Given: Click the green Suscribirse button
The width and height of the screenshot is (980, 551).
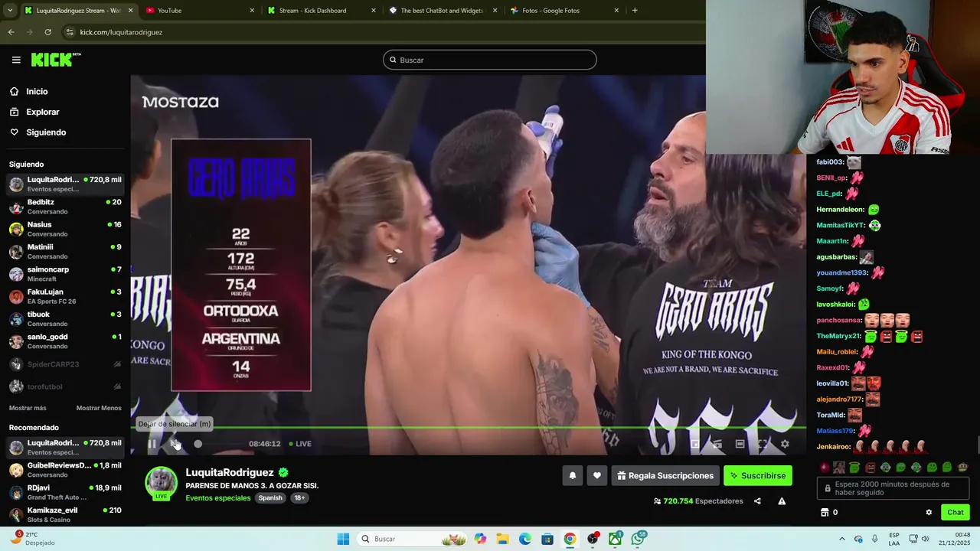Looking at the screenshot, I should click(758, 476).
